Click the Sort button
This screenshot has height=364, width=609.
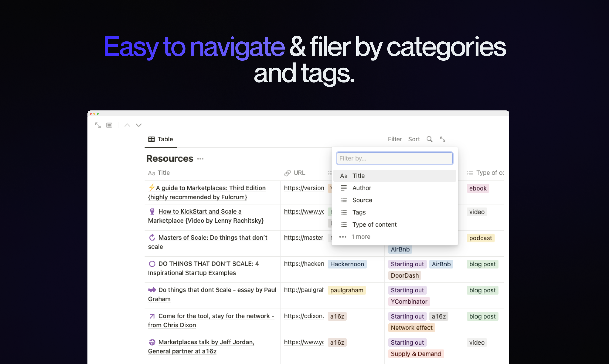coord(414,139)
